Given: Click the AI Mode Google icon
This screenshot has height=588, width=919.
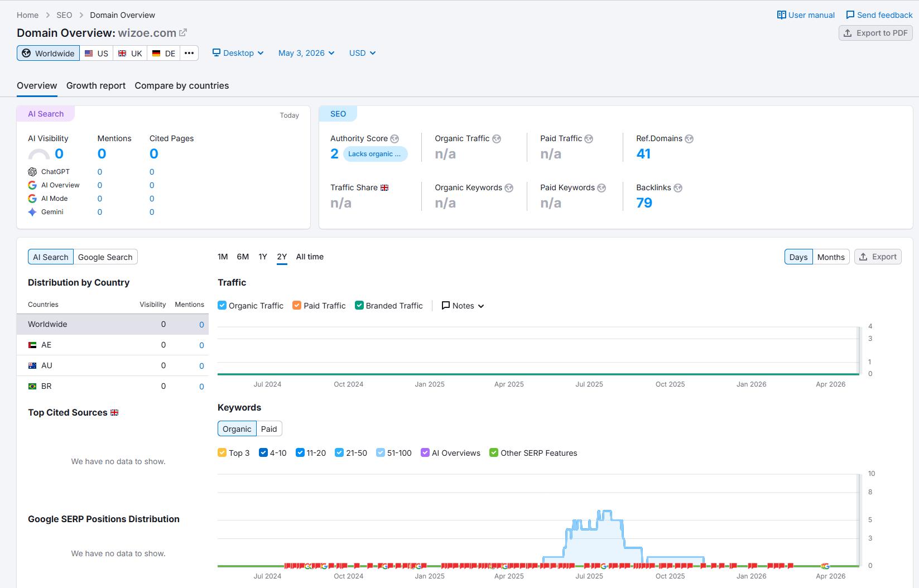Looking at the screenshot, I should [32, 199].
